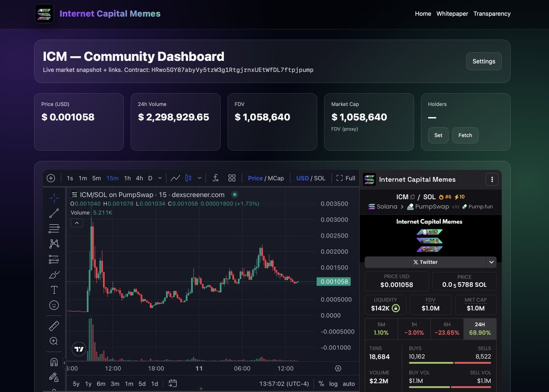Select the crosshair cursor tool
This screenshot has width=549, height=392.
coord(54,198)
